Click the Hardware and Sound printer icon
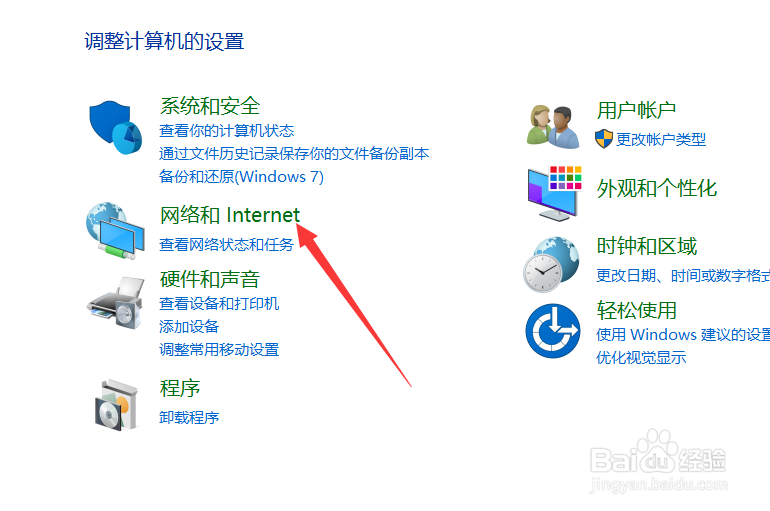The width and height of the screenshot is (770, 511). (x=116, y=302)
